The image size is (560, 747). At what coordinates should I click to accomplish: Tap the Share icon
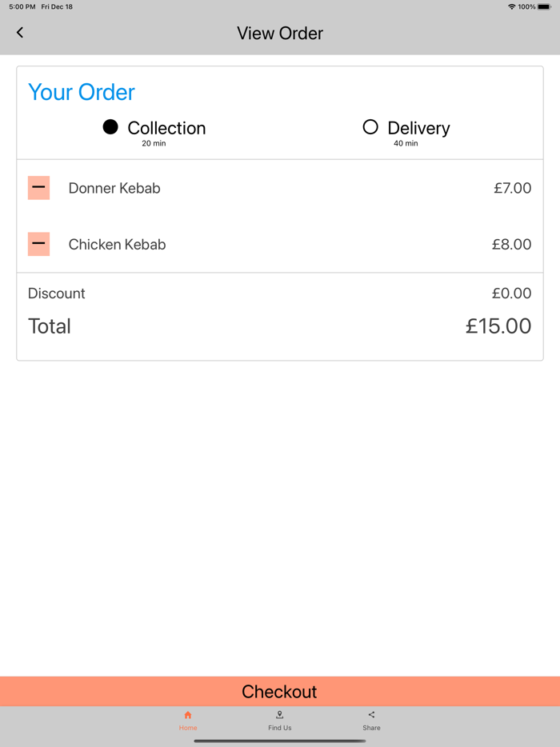[371, 715]
